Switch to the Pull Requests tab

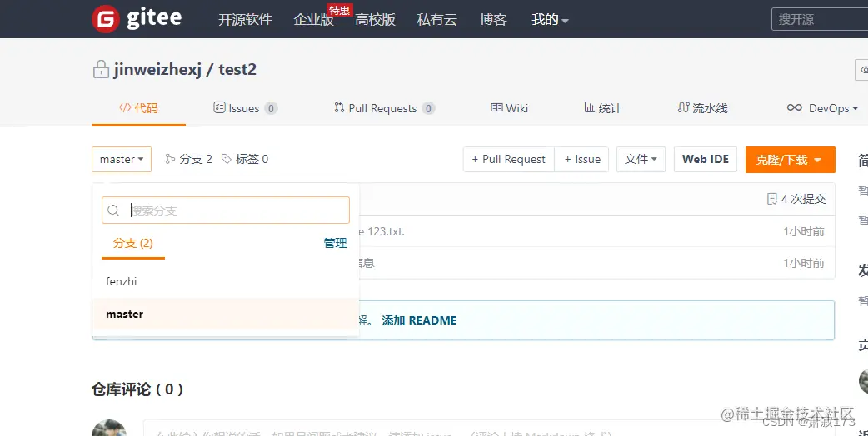coord(384,108)
